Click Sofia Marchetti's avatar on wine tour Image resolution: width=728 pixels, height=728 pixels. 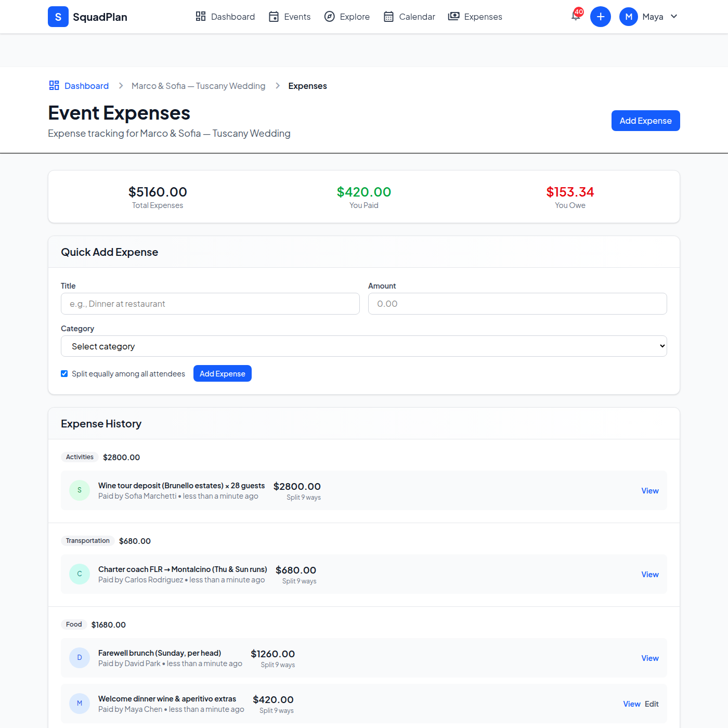coord(80,490)
